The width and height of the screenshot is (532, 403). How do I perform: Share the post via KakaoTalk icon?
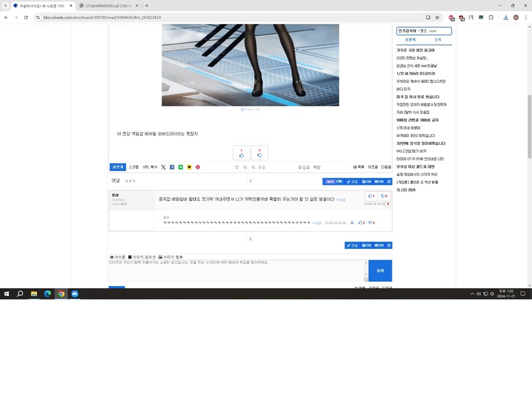coord(189,167)
